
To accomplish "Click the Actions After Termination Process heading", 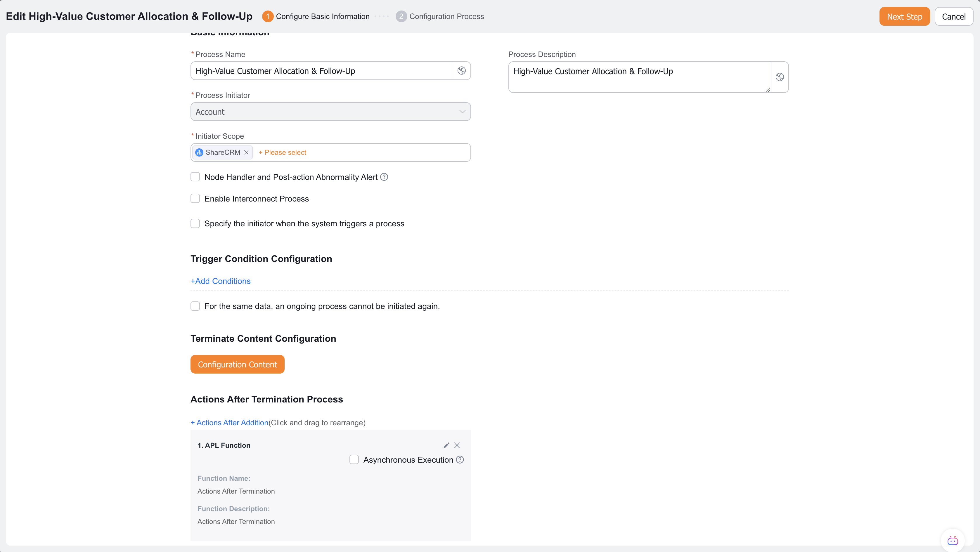I will 267,399.
